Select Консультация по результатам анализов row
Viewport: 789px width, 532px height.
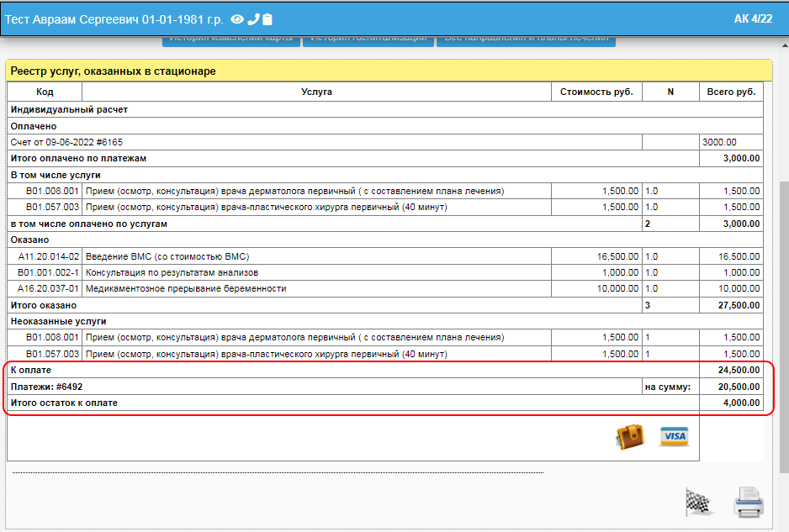tap(172, 272)
